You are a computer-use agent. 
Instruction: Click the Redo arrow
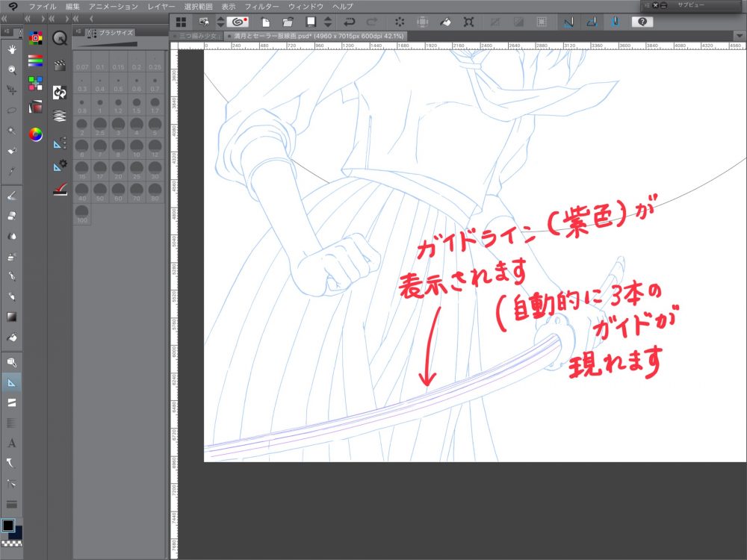(x=372, y=22)
